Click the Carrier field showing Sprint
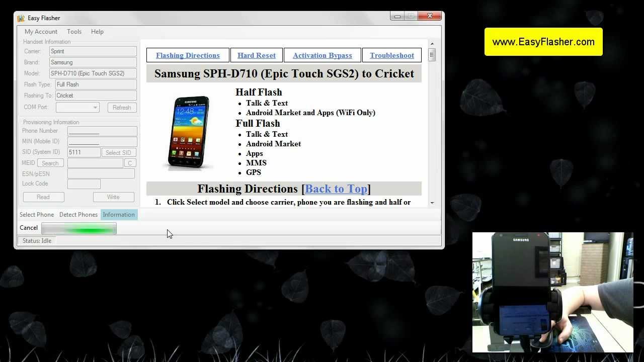The width and height of the screenshot is (644, 362). click(x=93, y=51)
